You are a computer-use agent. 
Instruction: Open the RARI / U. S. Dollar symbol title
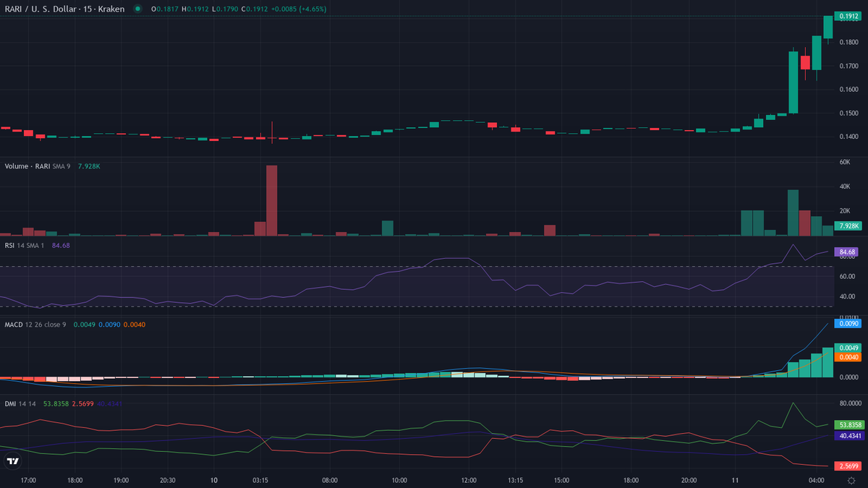pyautogui.click(x=65, y=9)
